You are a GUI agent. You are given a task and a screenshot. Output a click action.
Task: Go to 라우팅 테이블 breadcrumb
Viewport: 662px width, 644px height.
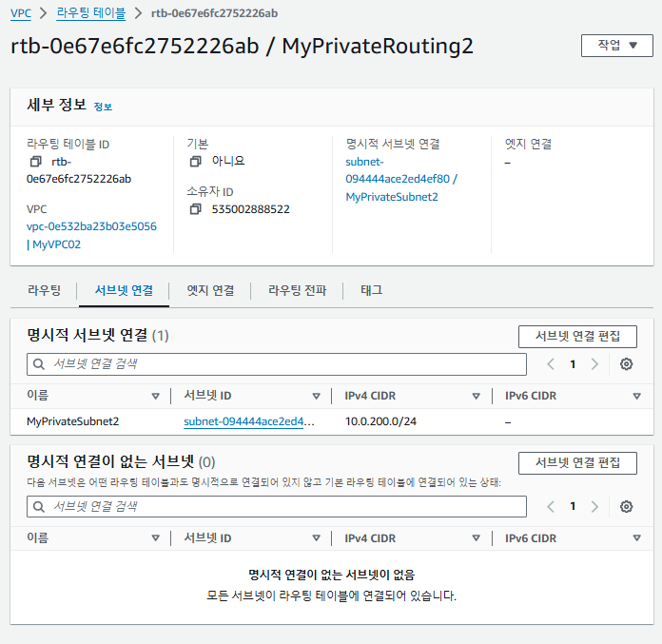pos(91,13)
